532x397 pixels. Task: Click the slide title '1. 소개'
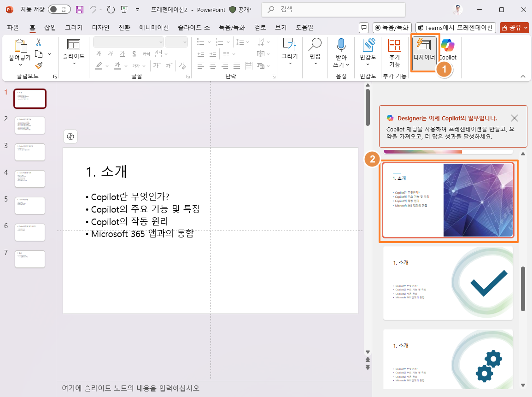pyautogui.click(x=106, y=172)
